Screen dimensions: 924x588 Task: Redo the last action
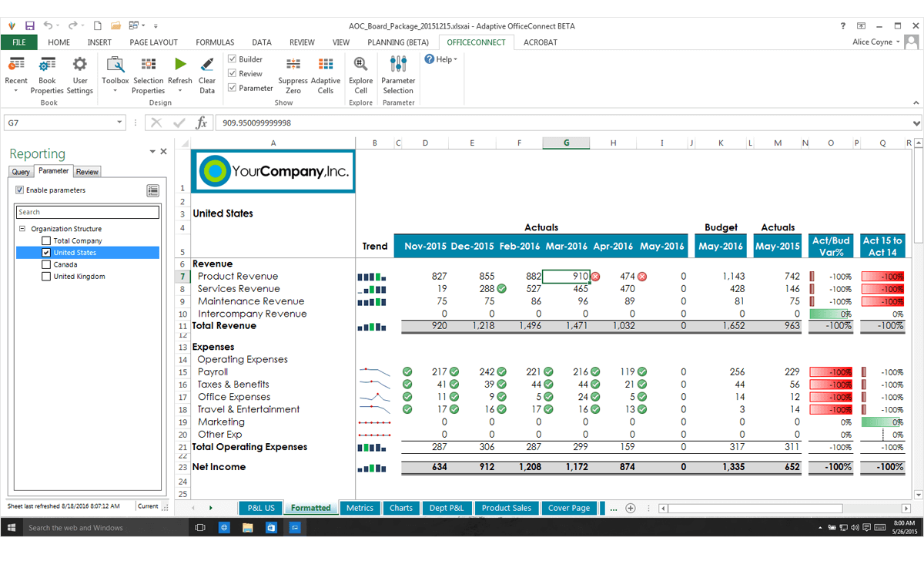[72, 25]
